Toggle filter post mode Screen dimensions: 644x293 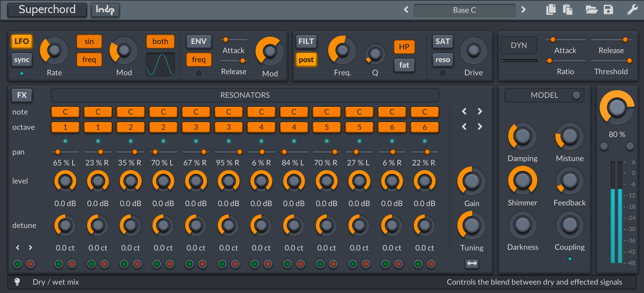(x=306, y=60)
